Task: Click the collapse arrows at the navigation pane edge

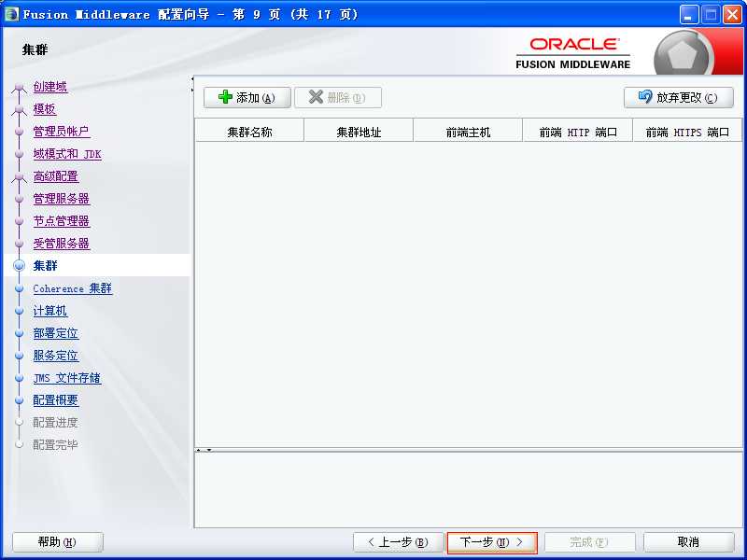Action: 192,84
